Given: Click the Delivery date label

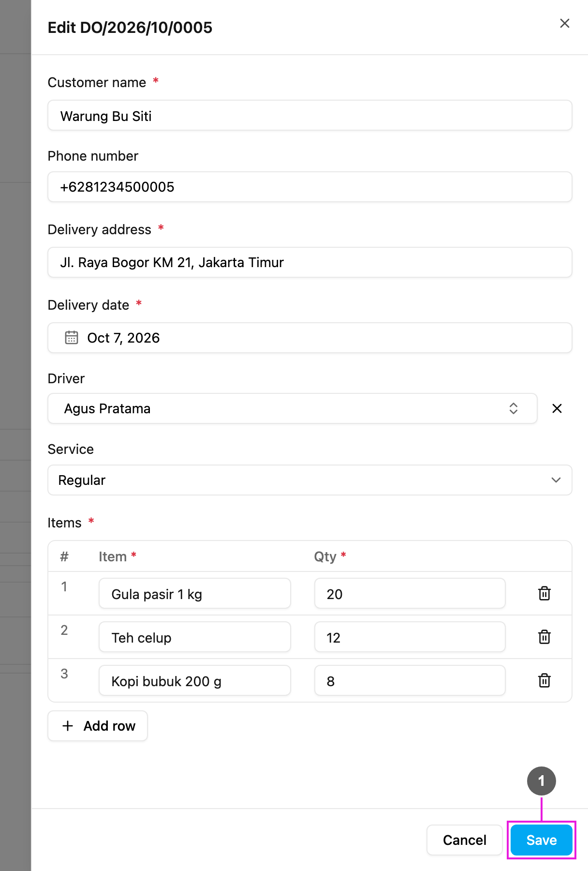Looking at the screenshot, I should click(88, 305).
